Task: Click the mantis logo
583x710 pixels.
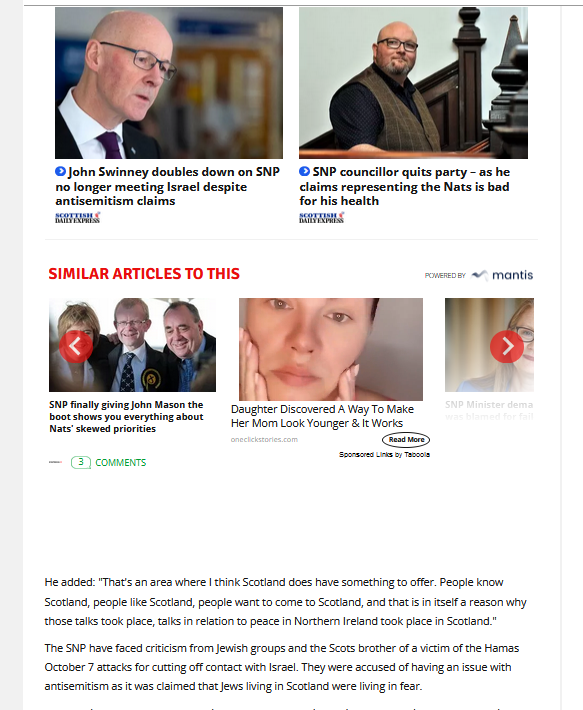Action: click(502, 275)
